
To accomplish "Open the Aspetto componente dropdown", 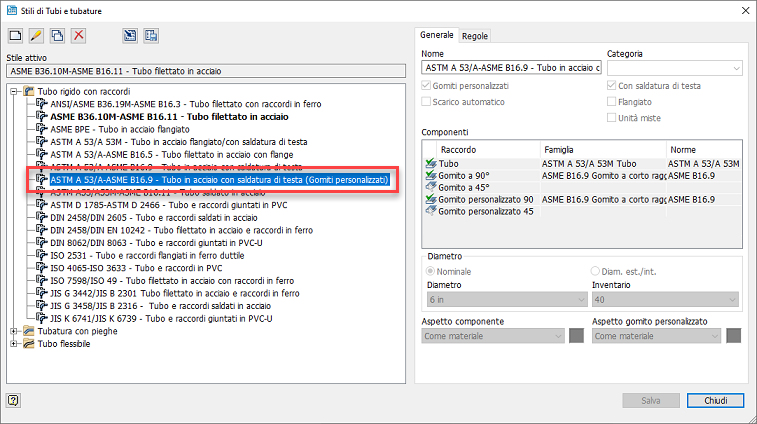I will pos(492,336).
